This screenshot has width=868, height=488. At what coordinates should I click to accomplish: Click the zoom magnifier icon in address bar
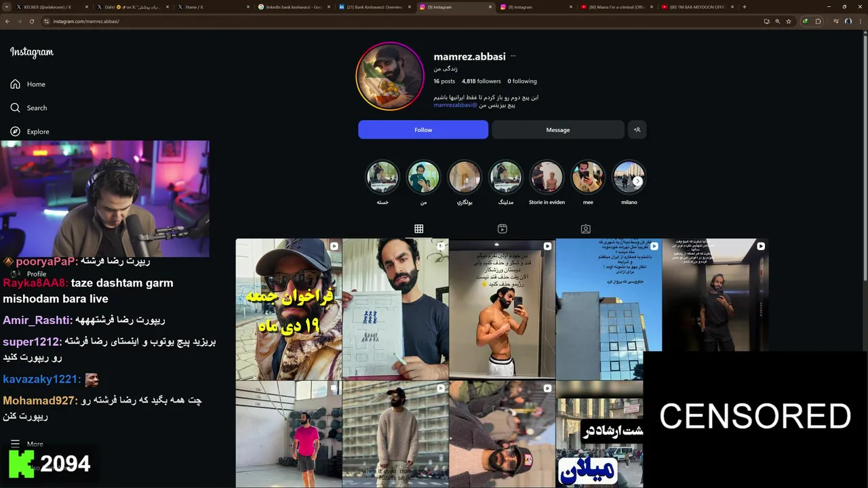click(x=778, y=21)
